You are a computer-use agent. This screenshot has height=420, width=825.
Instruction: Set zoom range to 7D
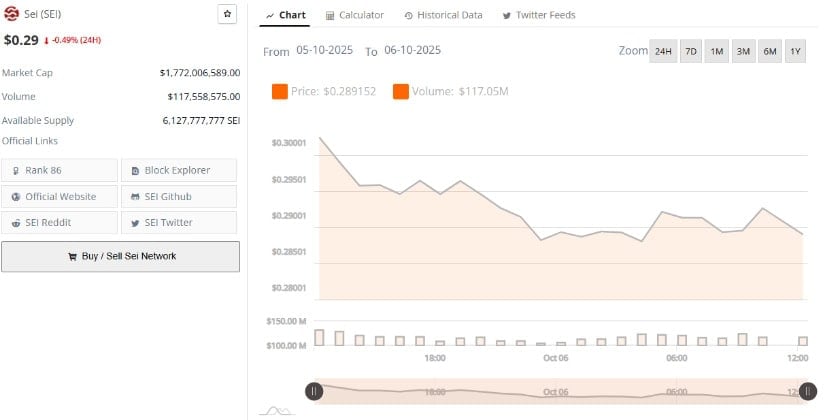(690, 51)
